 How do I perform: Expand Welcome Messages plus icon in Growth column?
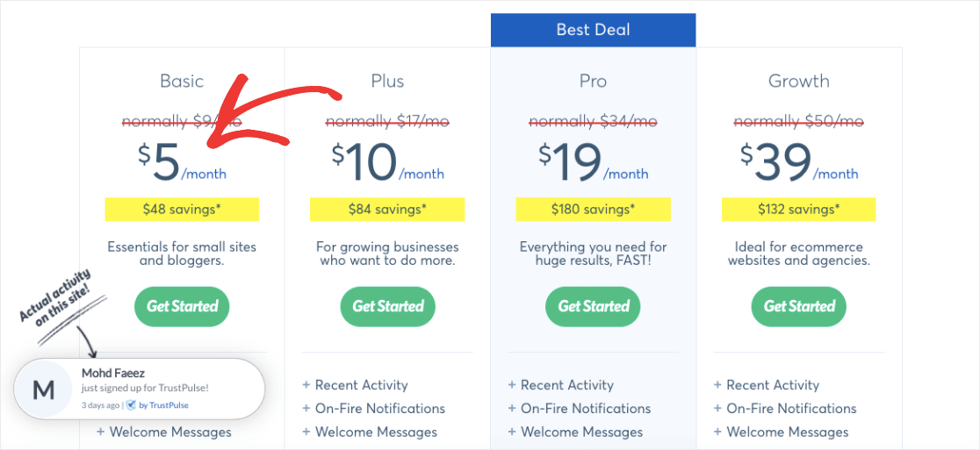[x=717, y=432]
